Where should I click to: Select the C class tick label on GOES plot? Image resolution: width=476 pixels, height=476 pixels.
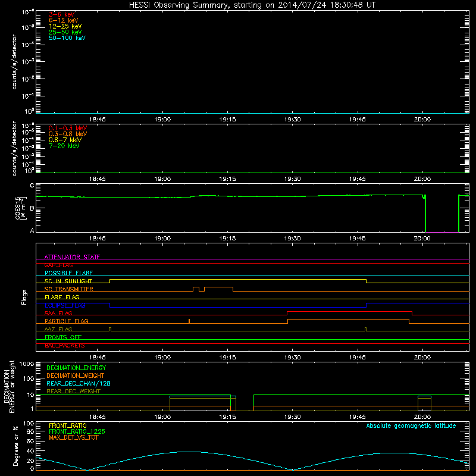point(32,185)
